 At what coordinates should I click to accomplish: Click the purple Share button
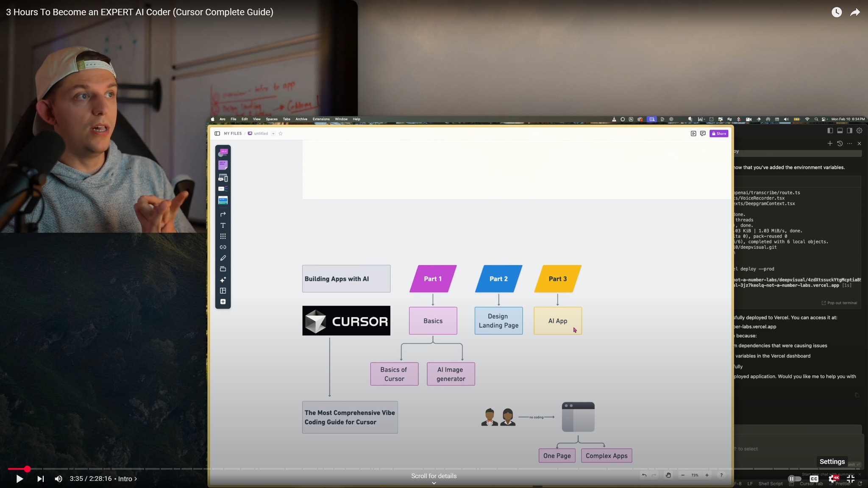click(x=719, y=133)
